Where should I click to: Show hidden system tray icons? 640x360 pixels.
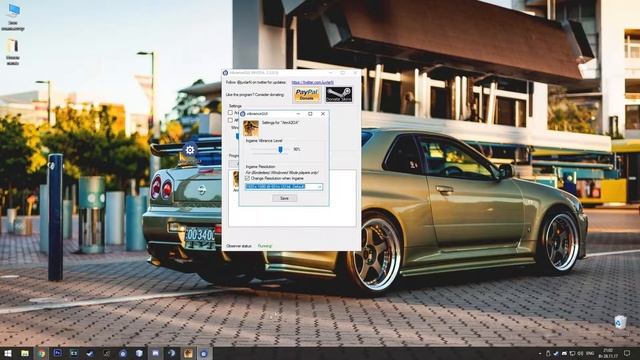540,353
